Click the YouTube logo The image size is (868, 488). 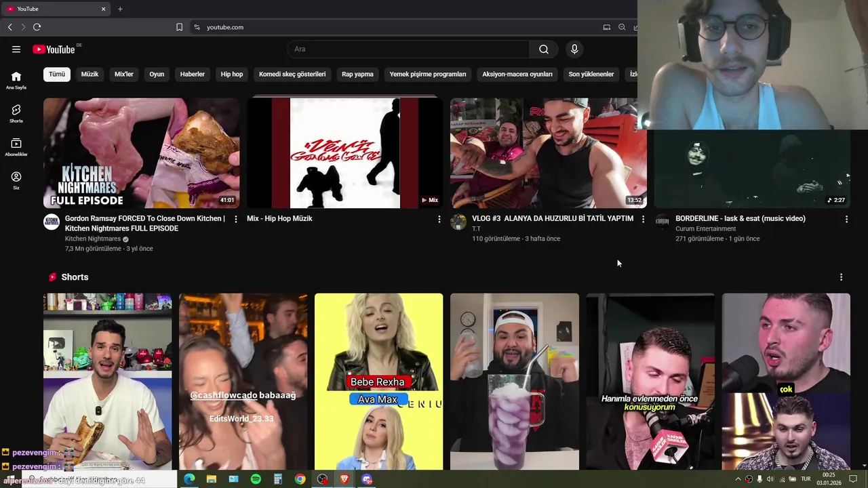pyautogui.click(x=54, y=49)
